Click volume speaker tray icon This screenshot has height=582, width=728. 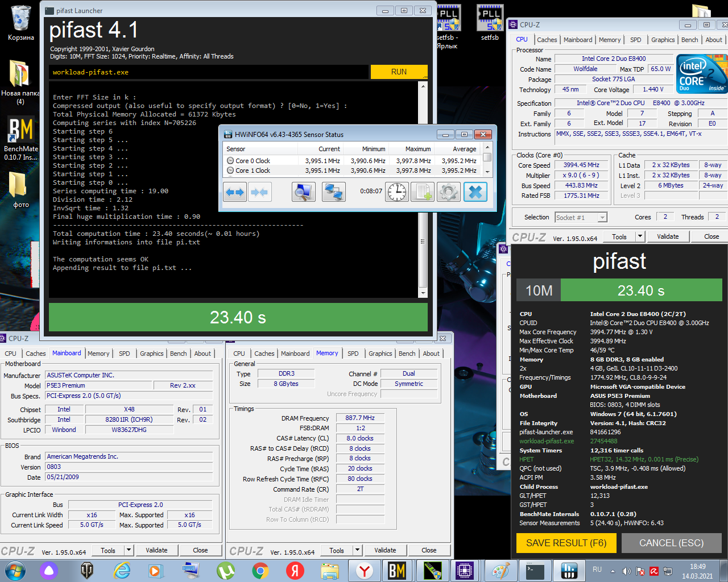pyautogui.click(x=626, y=571)
